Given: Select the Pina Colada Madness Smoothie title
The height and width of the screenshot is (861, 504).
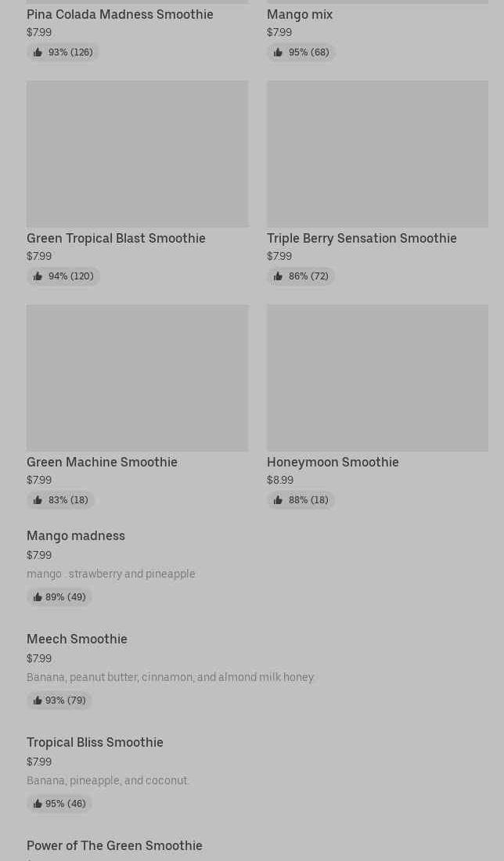Looking at the screenshot, I should click(x=120, y=14).
